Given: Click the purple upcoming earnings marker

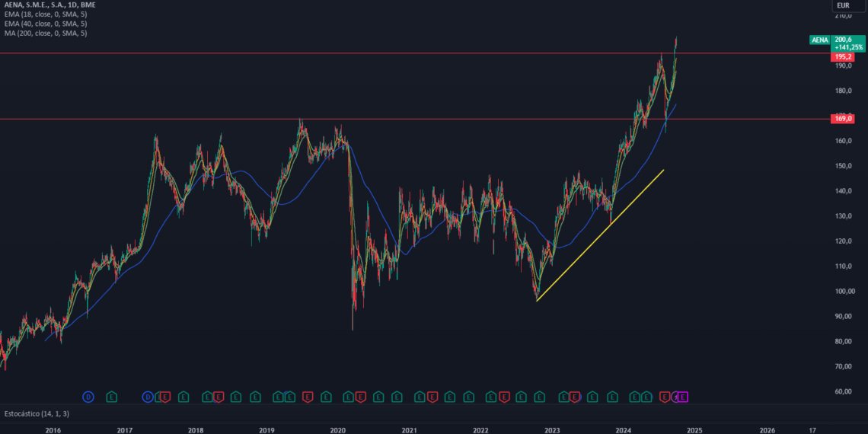Looking at the screenshot, I should point(682,397).
